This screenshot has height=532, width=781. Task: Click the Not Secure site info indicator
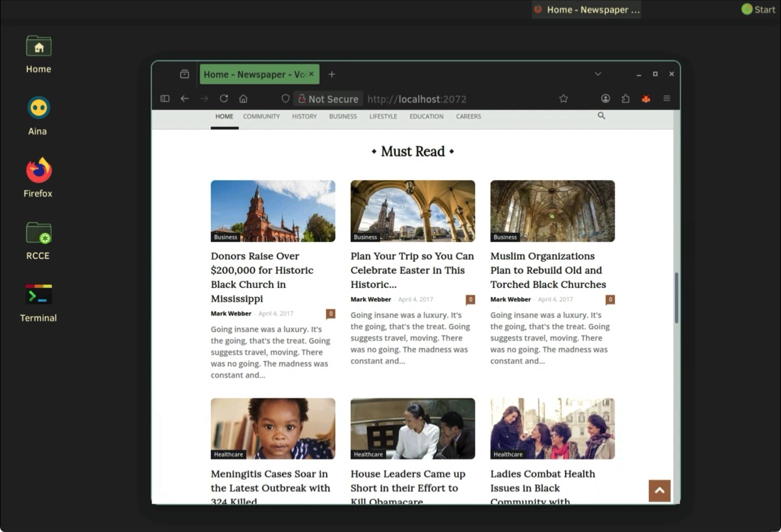coord(328,99)
